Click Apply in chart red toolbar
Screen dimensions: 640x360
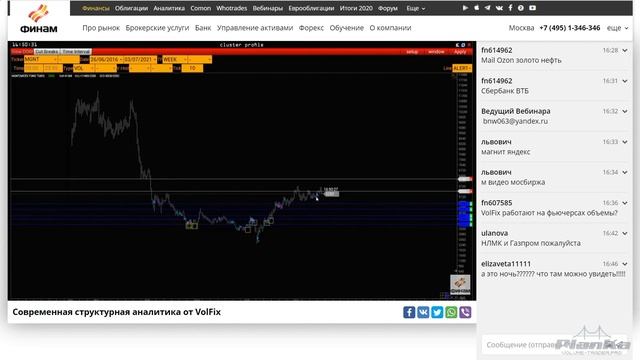[x=460, y=52]
